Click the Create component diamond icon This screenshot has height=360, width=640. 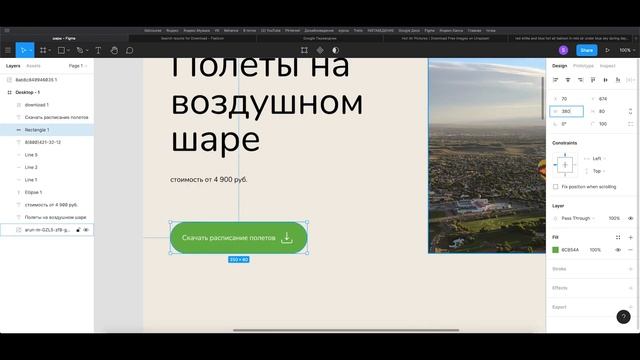[320, 50]
